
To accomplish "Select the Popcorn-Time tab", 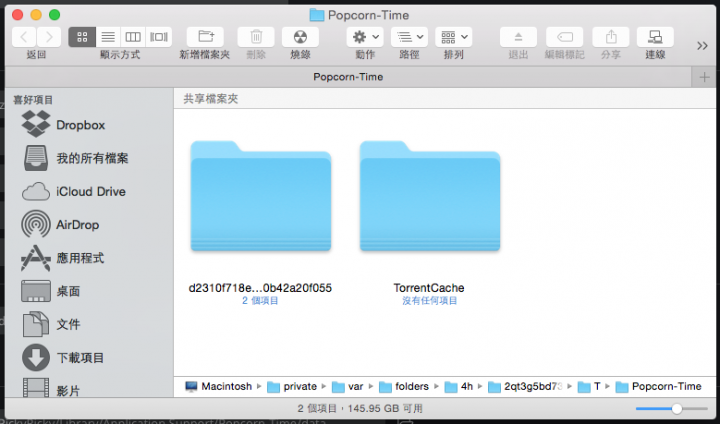I will pos(348,77).
